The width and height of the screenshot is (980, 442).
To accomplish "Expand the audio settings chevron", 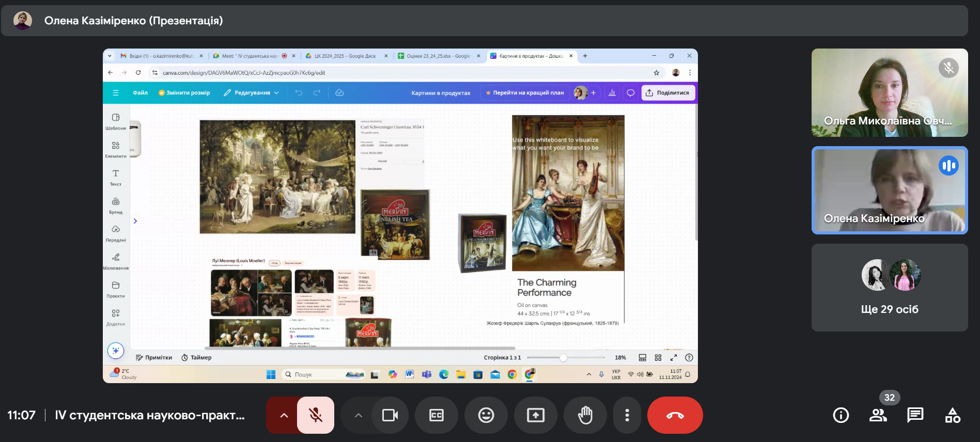I will 284,415.
